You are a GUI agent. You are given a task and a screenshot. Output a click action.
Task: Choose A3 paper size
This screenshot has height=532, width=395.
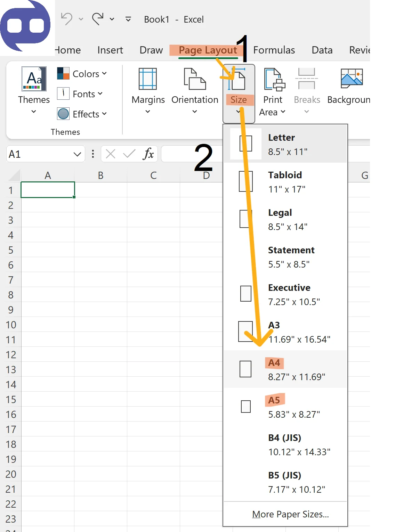tap(285, 332)
